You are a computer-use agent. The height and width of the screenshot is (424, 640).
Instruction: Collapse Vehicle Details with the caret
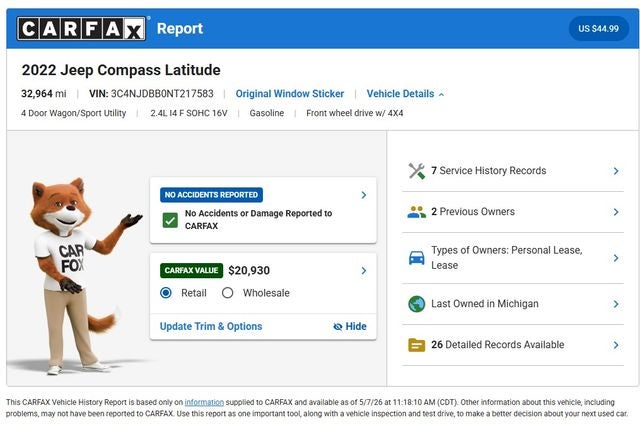(441, 94)
